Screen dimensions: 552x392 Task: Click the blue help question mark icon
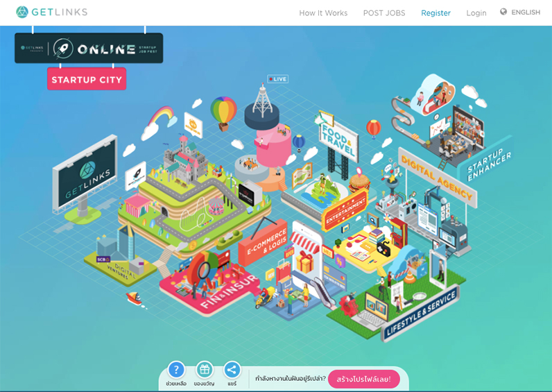click(x=176, y=369)
